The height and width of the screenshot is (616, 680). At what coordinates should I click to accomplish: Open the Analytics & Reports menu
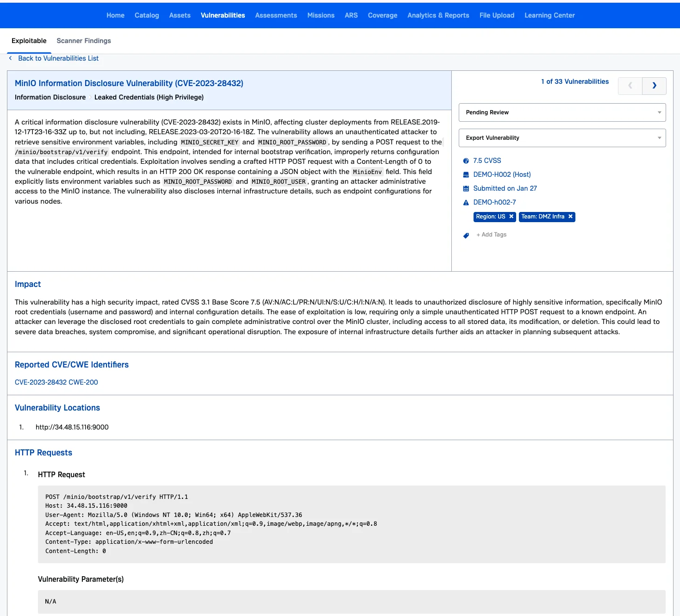[x=438, y=15]
